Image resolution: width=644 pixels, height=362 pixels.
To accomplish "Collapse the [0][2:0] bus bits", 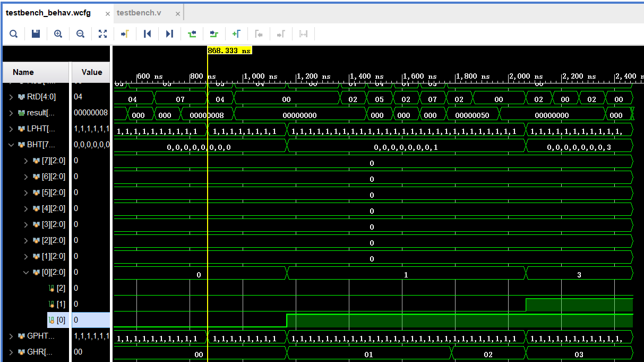I will click(x=26, y=272).
